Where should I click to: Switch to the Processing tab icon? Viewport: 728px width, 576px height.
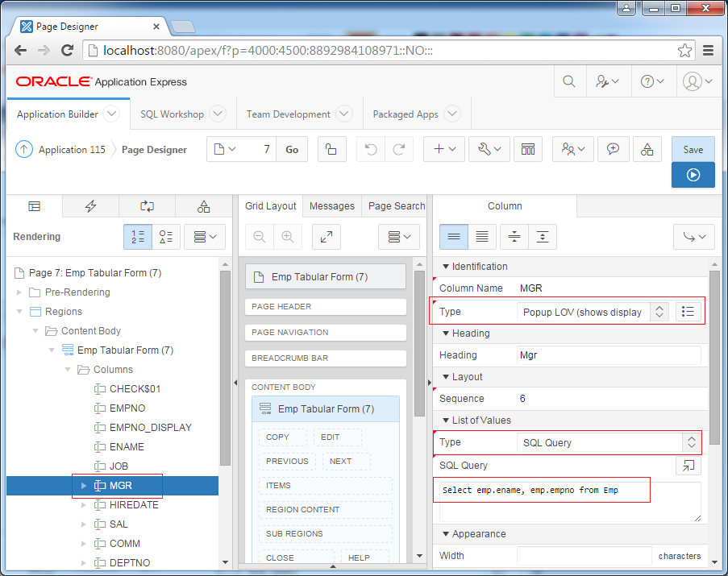coord(148,206)
